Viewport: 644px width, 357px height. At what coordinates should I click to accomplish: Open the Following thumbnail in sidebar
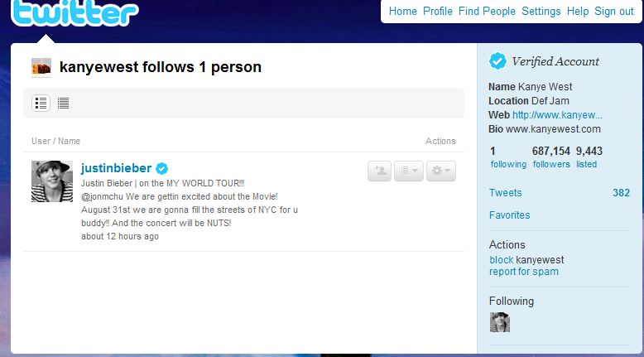click(x=500, y=322)
